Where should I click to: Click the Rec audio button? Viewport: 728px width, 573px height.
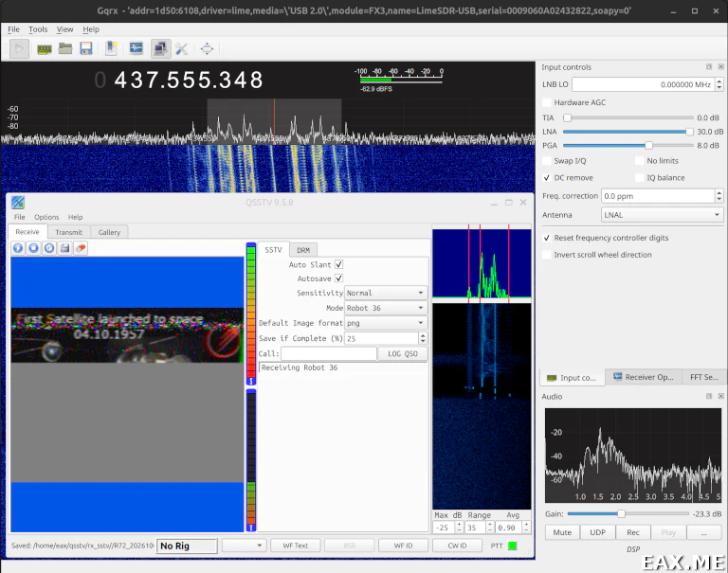pyautogui.click(x=633, y=532)
